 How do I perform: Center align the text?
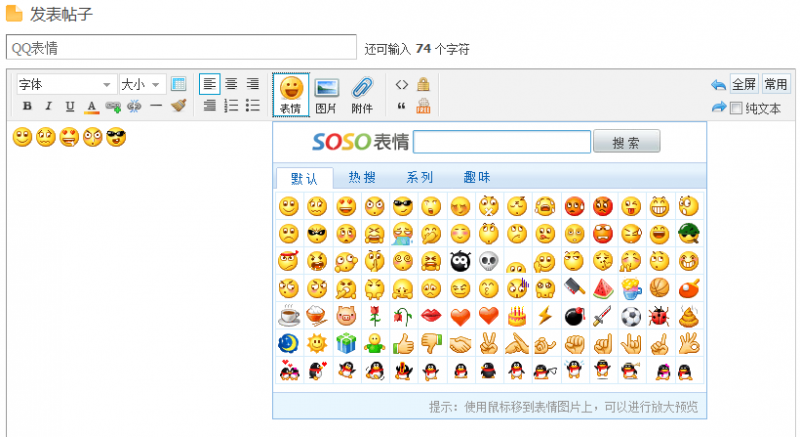pos(231,84)
